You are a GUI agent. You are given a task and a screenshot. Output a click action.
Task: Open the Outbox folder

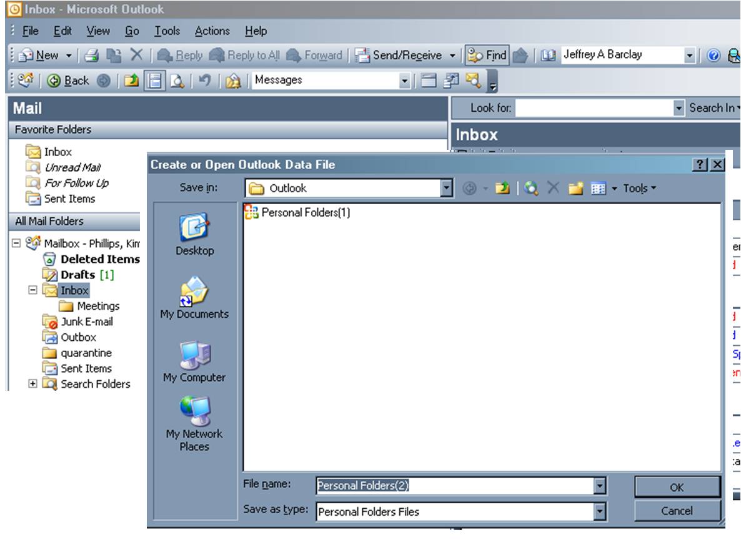point(79,337)
